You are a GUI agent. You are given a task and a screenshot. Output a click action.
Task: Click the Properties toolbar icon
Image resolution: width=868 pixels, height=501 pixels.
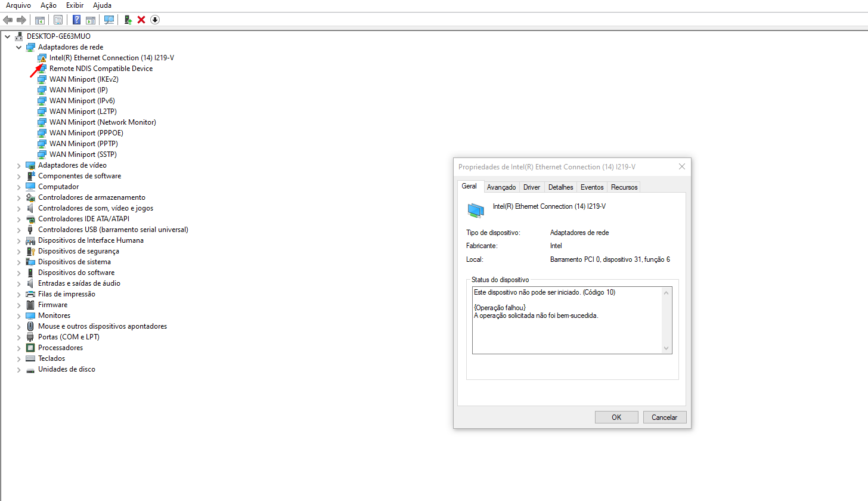tap(58, 20)
